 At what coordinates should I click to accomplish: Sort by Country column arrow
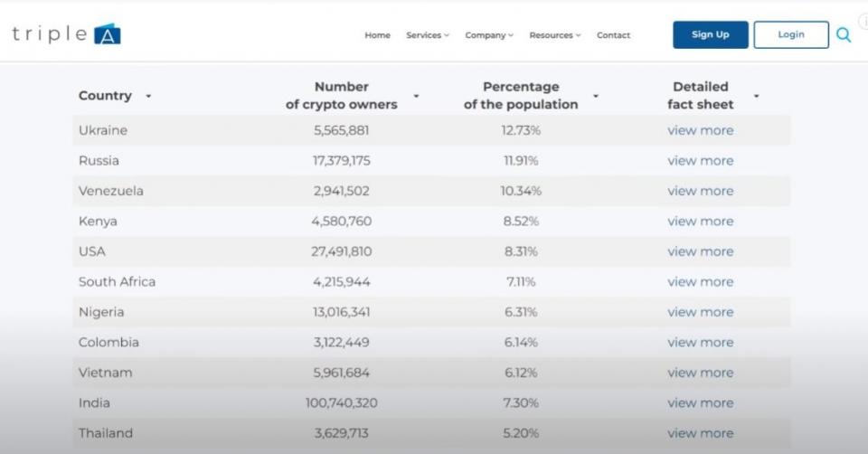[148, 96]
